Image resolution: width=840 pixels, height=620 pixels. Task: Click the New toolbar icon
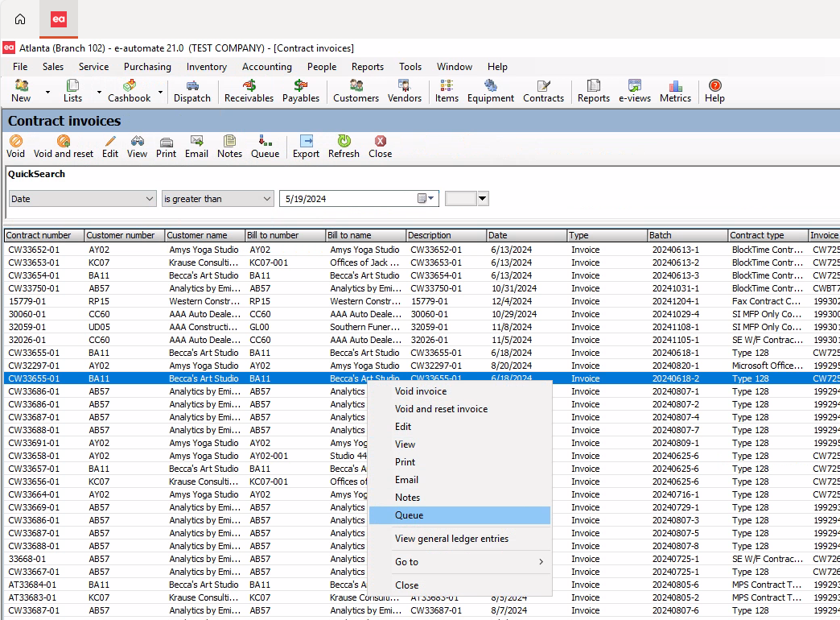click(x=21, y=91)
